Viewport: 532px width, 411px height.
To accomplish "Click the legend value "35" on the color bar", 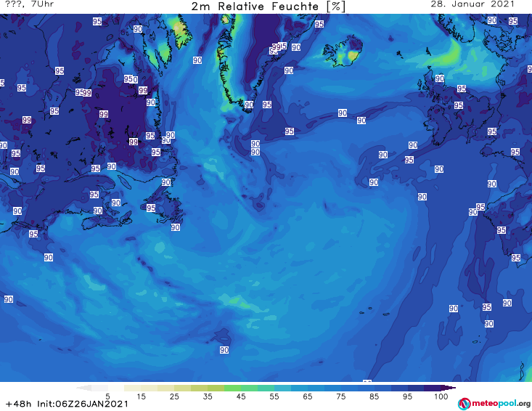I will [x=208, y=396].
